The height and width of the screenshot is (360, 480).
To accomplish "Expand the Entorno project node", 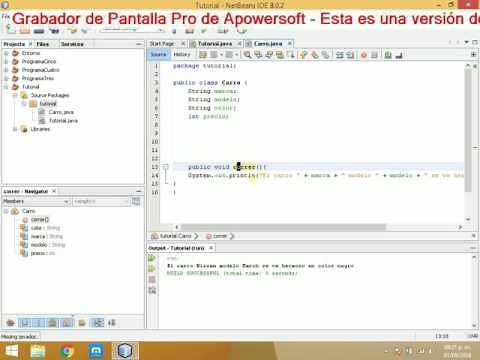I will (x=6, y=53).
